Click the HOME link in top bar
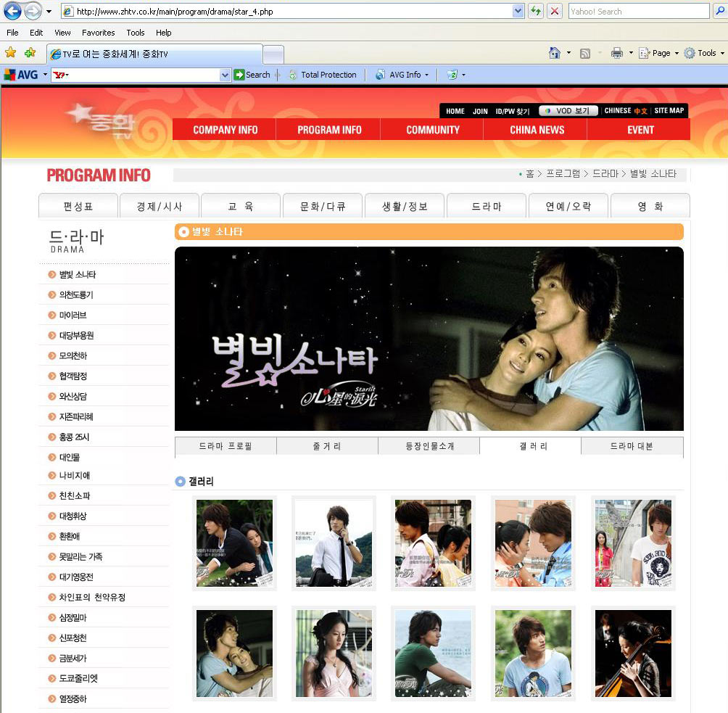The height and width of the screenshot is (713, 728). (x=455, y=111)
